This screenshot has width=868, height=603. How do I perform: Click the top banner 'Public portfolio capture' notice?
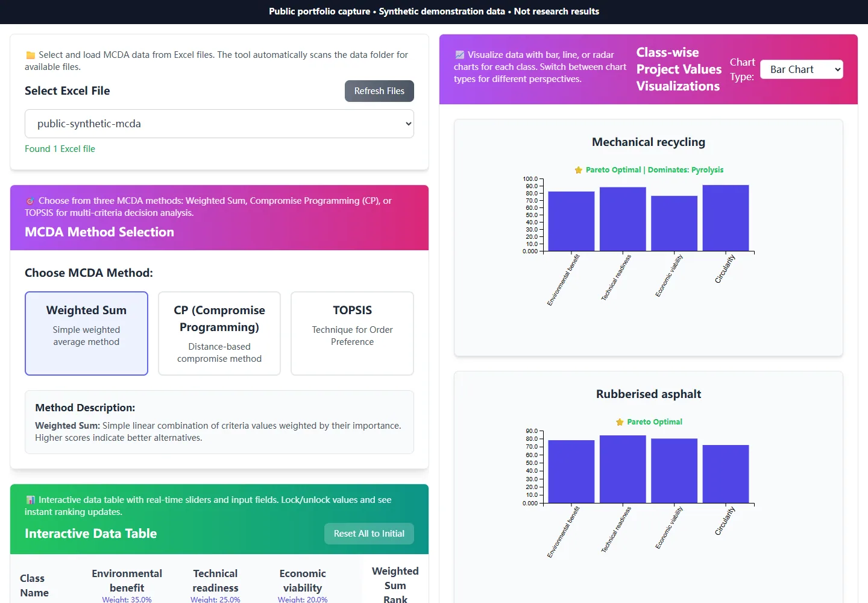click(434, 11)
